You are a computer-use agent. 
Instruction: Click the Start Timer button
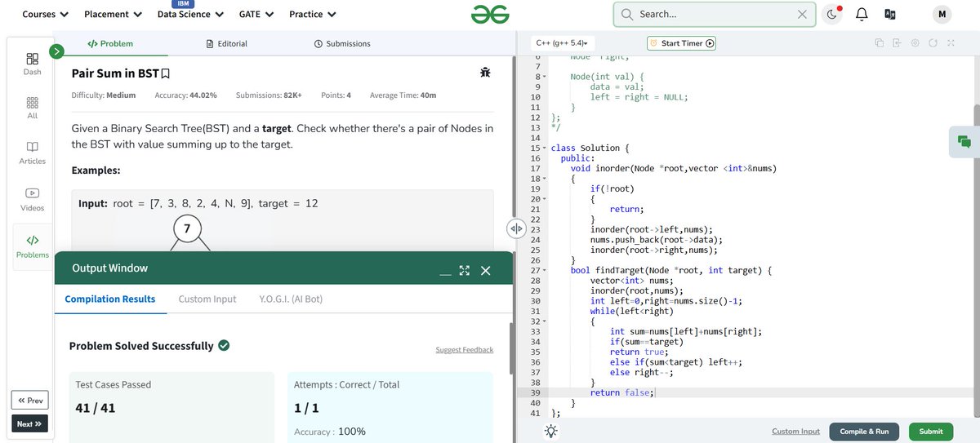coord(682,43)
